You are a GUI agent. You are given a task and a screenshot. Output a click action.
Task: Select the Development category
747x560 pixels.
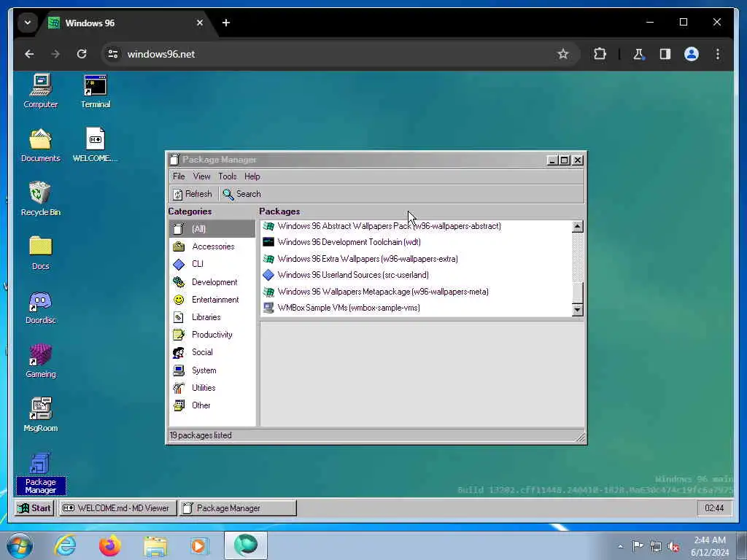(212, 282)
